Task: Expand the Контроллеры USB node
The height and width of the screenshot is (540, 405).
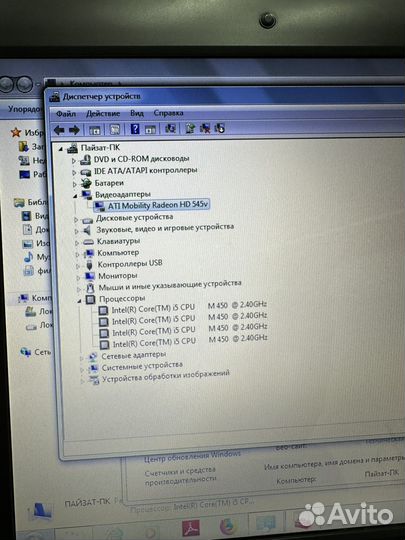Action: point(78,266)
